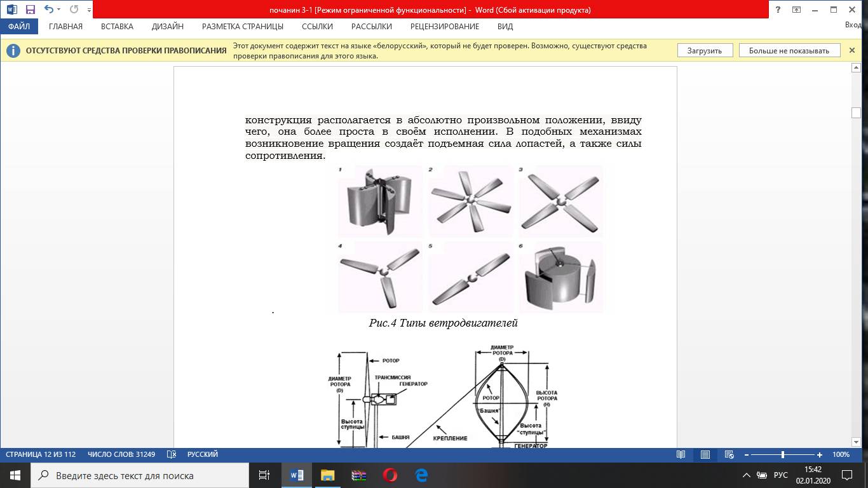Open Customize Quick Access Toolbar dropdown
Image resolution: width=868 pixels, height=488 pixels.
pyautogui.click(x=90, y=10)
